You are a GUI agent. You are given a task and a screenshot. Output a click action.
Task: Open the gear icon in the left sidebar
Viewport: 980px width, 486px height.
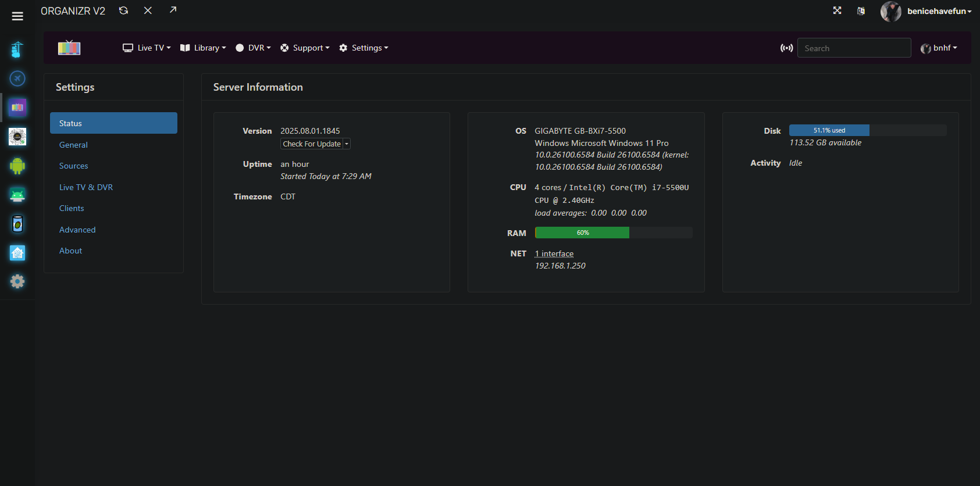(x=17, y=281)
